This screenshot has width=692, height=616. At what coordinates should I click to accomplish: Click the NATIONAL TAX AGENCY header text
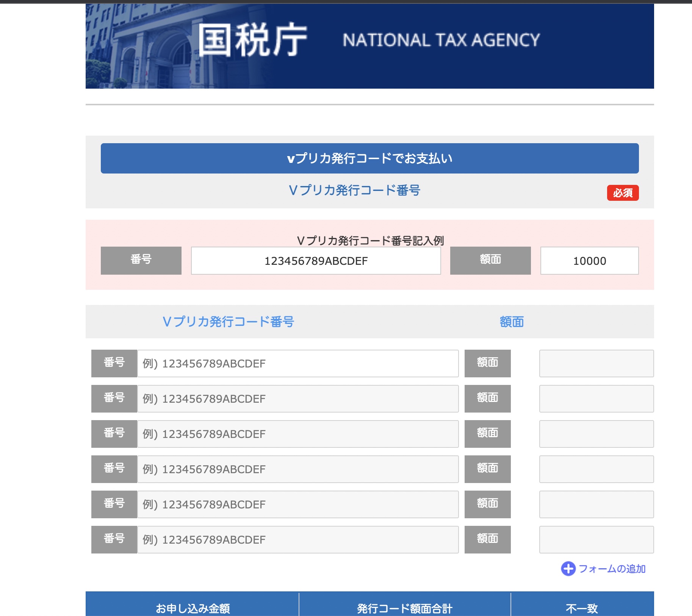tap(441, 40)
